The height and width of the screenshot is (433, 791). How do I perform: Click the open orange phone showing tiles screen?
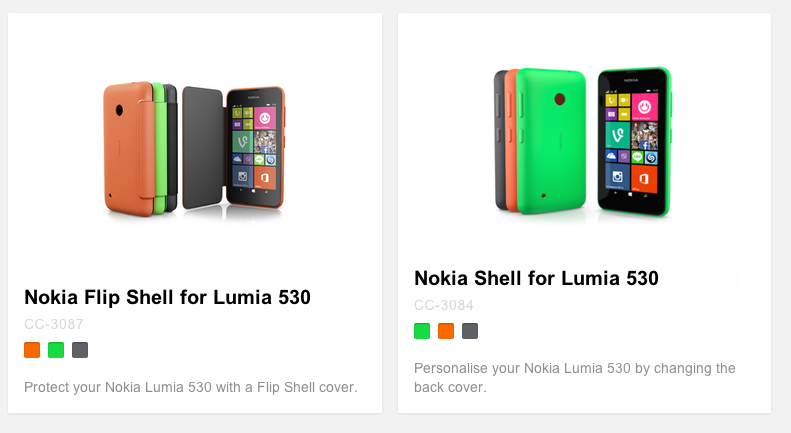coord(255,148)
